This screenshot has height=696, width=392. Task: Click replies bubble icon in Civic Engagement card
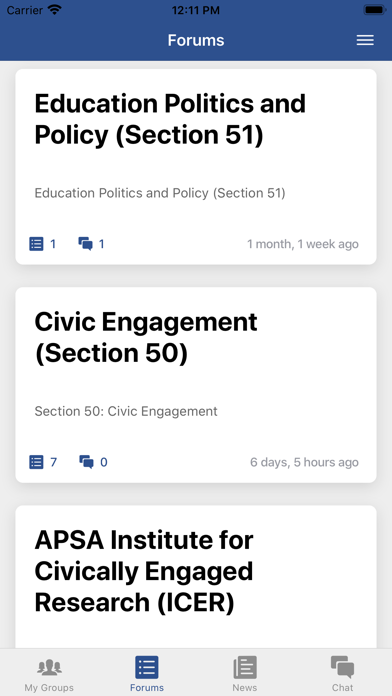coord(86,462)
